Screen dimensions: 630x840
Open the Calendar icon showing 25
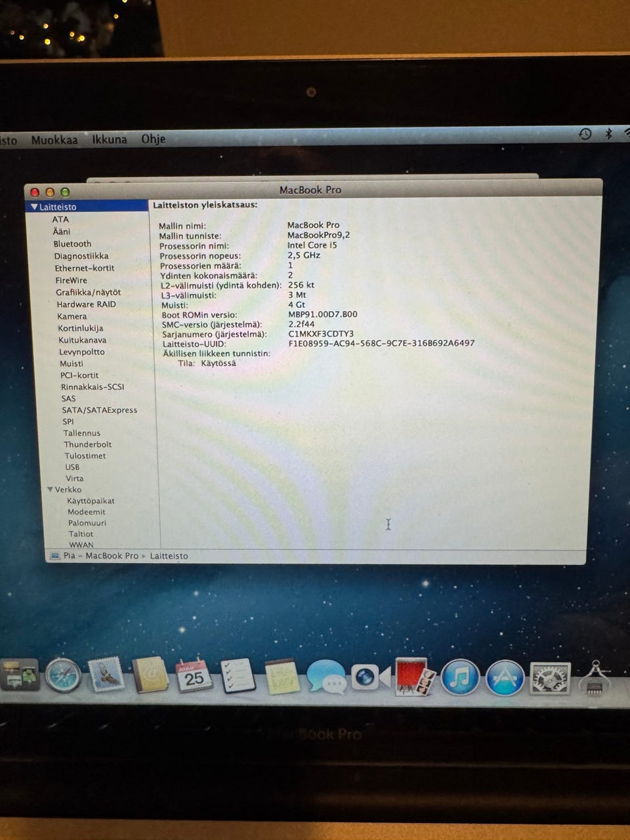click(194, 677)
